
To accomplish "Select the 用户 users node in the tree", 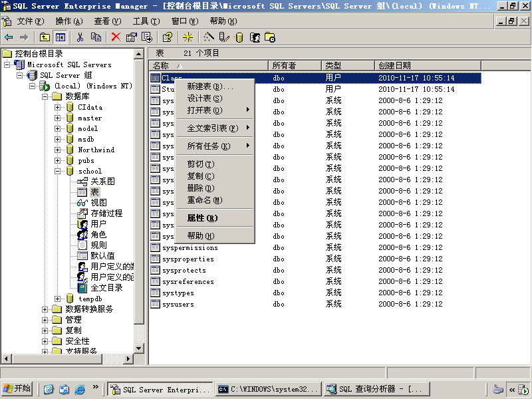I will pos(98,224).
